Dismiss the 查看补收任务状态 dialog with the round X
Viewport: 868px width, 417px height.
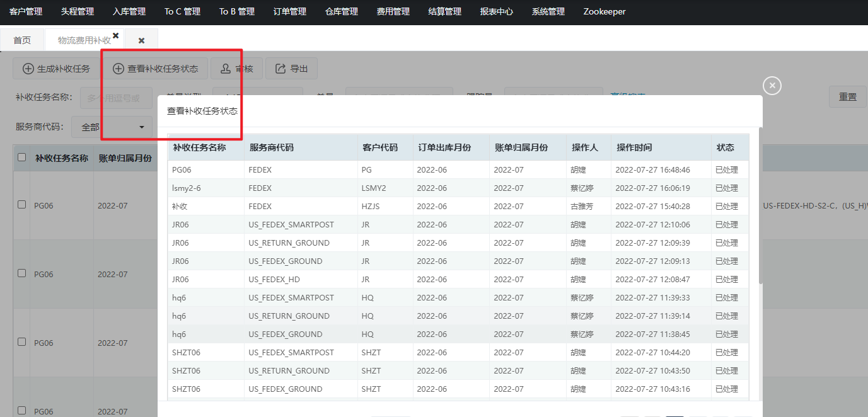[772, 86]
